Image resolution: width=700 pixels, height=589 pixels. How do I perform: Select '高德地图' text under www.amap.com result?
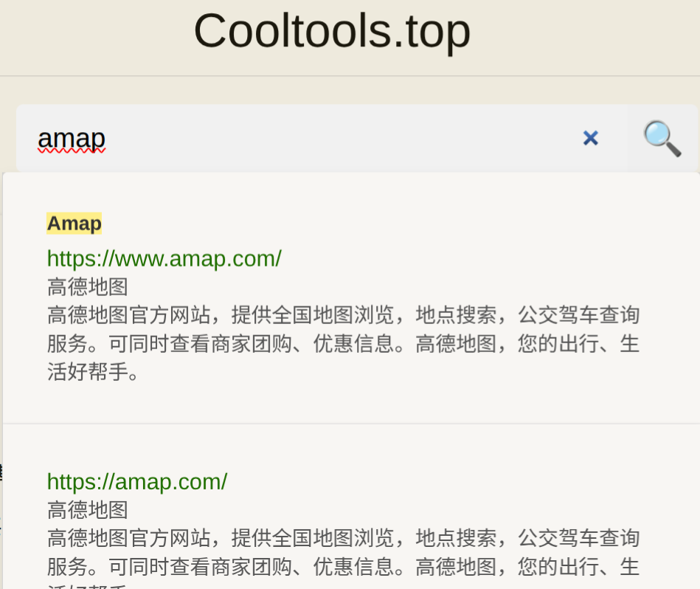pos(88,286)
